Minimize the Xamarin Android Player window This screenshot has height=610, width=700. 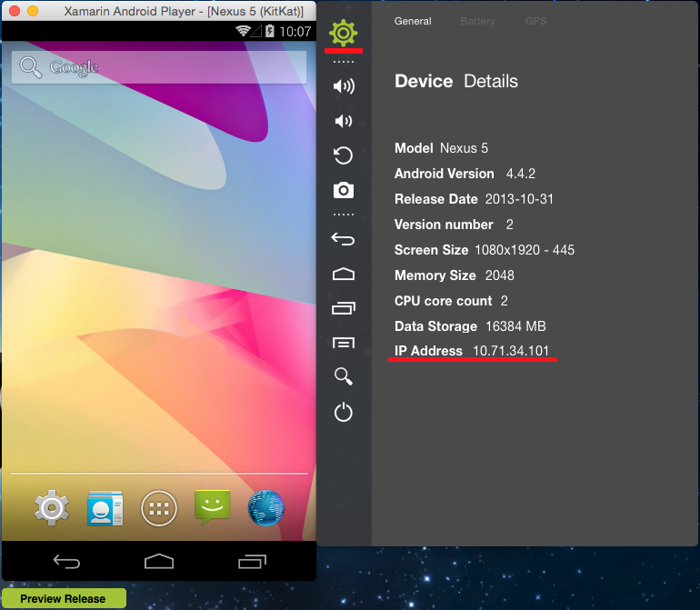[33, 11]
